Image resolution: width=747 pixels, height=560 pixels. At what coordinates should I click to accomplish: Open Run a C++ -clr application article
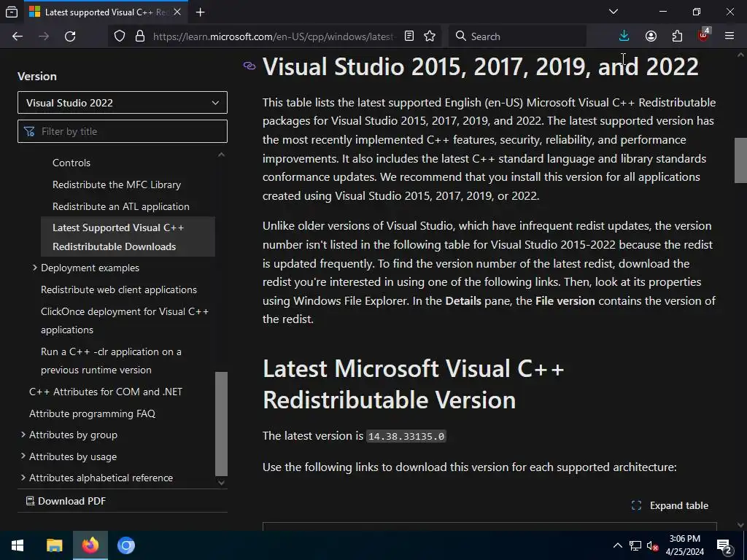111,360
